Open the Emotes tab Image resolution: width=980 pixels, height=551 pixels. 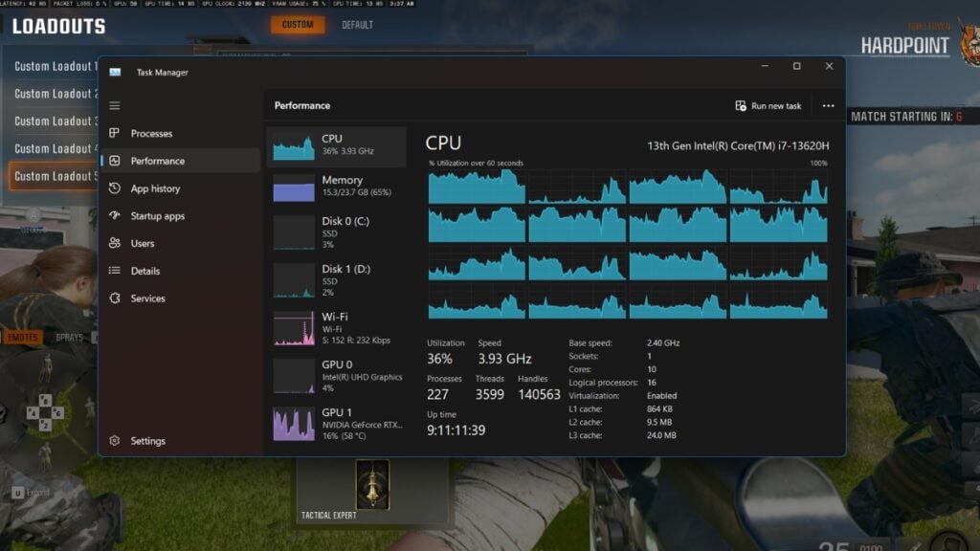coord(22,337)
